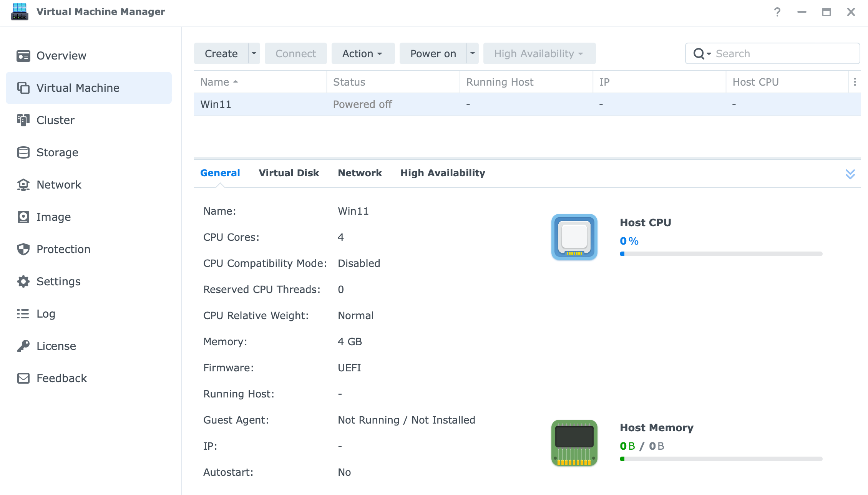Click the Protection shield icon
868x495 pixels.
pyautogui.click(x=23, y=249)
